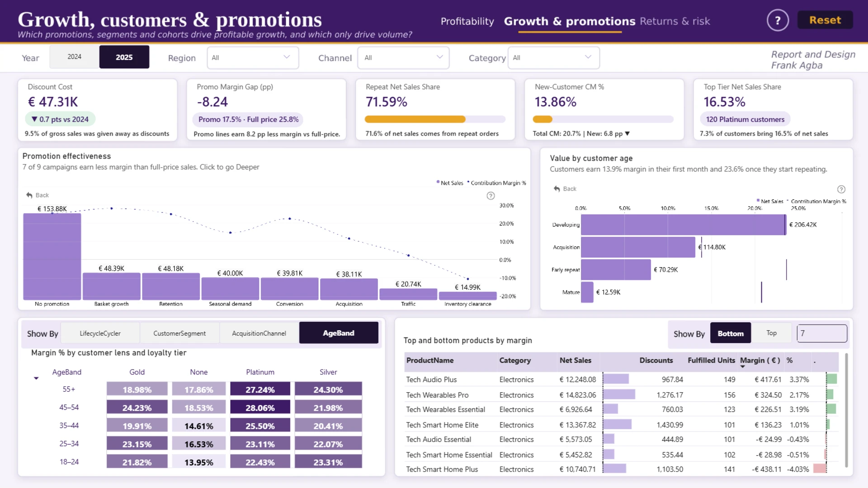
Task: Select the Traffic campaign bar
Action: pos(408,294)
